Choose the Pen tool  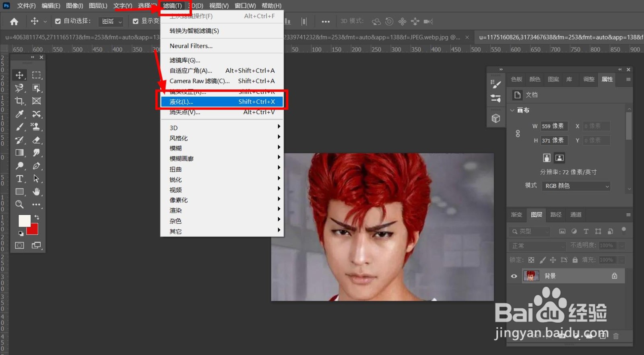36,165
